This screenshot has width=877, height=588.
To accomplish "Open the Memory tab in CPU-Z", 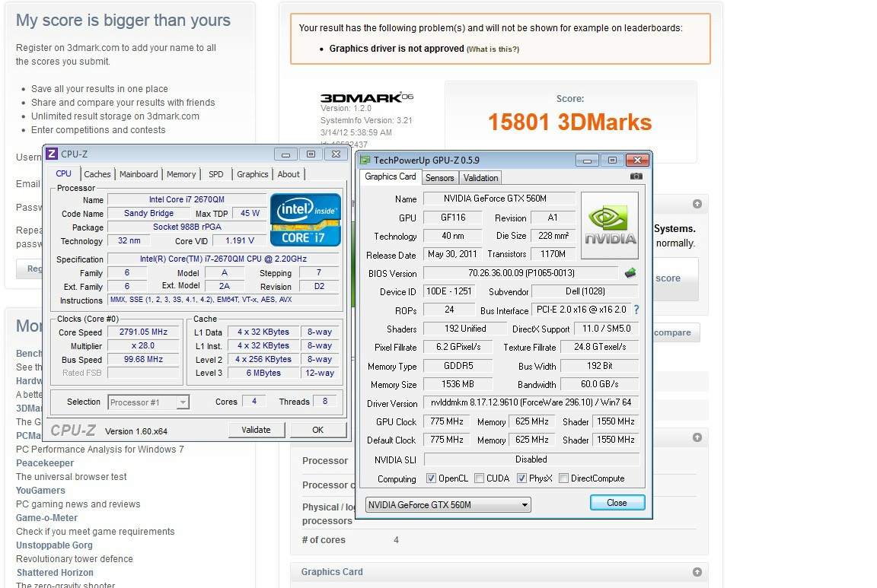I will point(181,174).
